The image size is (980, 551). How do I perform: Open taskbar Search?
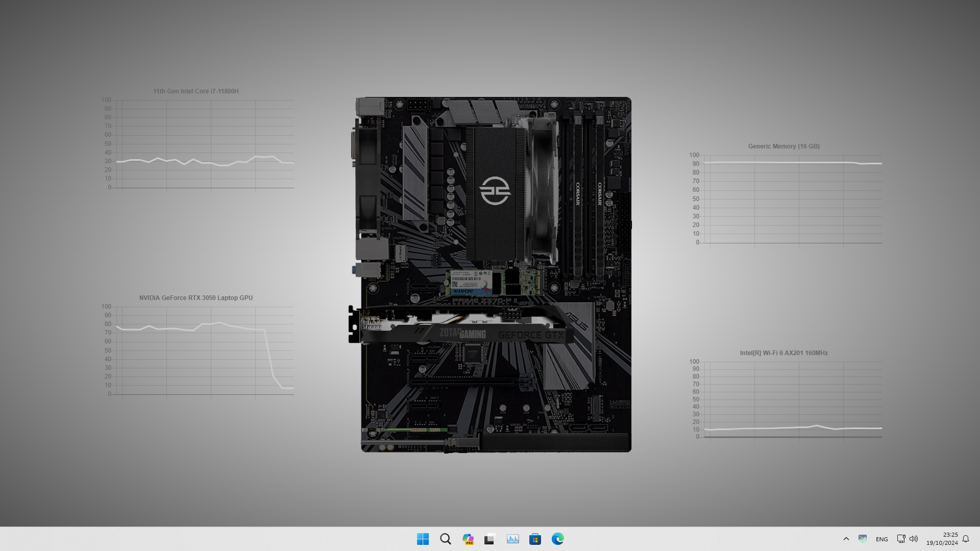445,539
